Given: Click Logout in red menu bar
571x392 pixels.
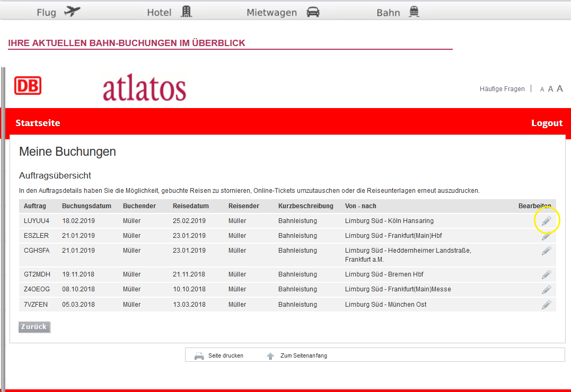Looking at the screenshot, I should pyautogui.click(x=547, y=123).
